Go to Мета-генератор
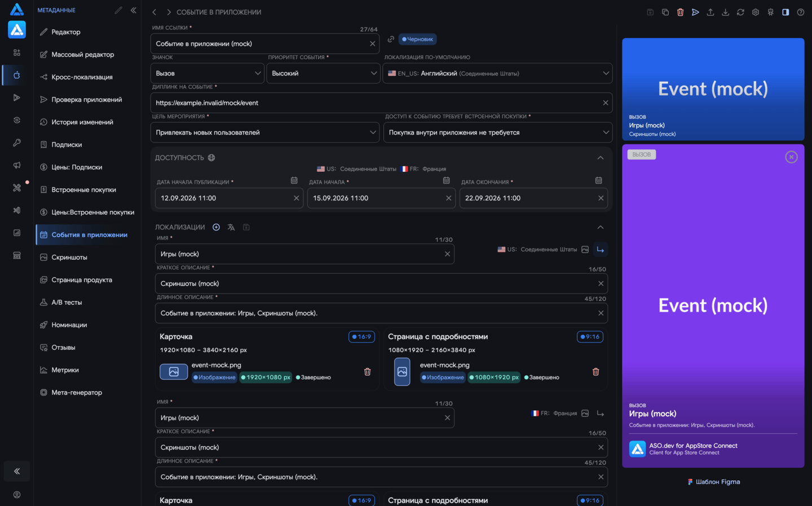Image resolution: width=812 pixels, height=506 pixels. 87,393
